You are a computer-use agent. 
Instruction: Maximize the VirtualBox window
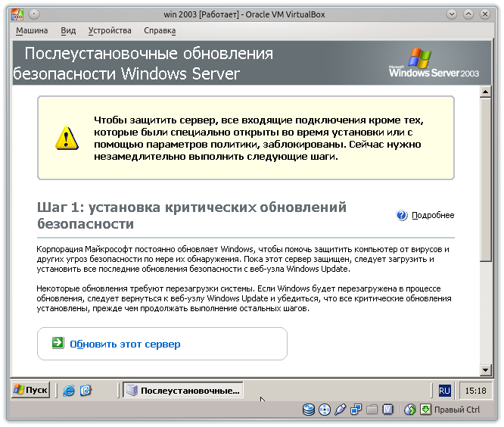click(x=468, y=14)
